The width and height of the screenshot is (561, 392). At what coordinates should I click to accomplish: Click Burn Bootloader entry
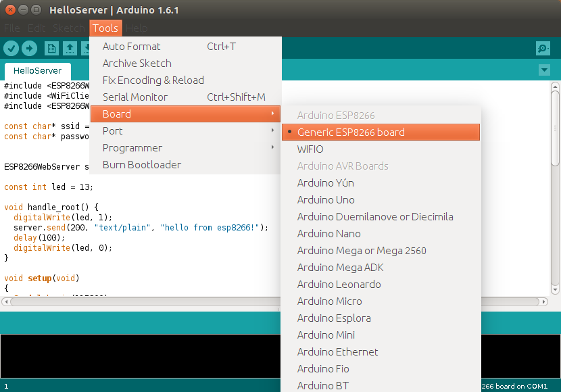tap(185, 164)
